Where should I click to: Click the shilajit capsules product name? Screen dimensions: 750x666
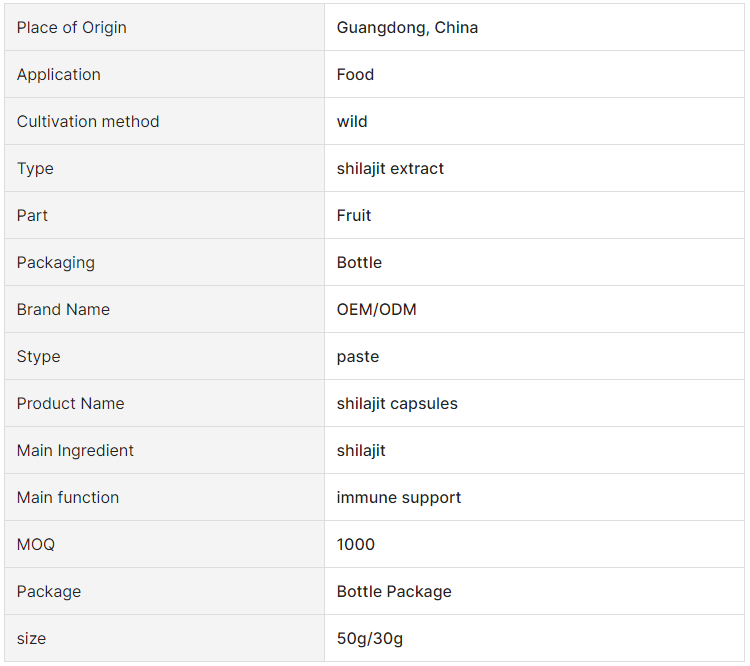pyautogui.click(x=397, y=403)
